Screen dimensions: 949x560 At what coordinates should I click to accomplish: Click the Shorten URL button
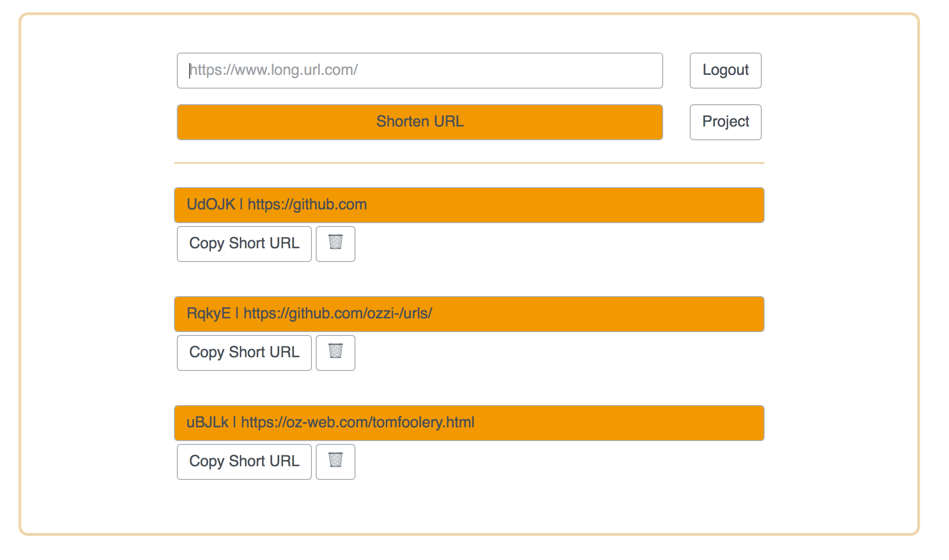(420, 122)
